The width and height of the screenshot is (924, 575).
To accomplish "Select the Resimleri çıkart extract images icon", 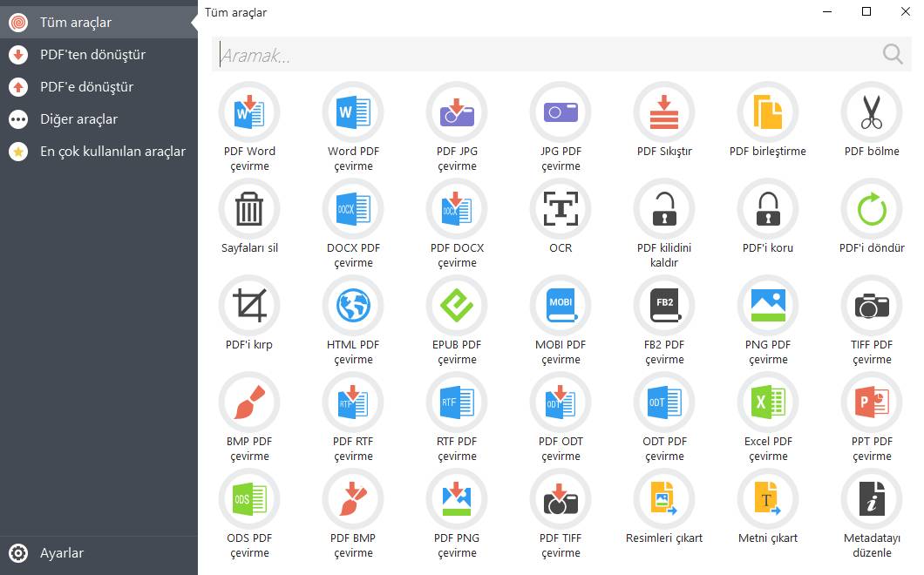I will coord(664,499).
